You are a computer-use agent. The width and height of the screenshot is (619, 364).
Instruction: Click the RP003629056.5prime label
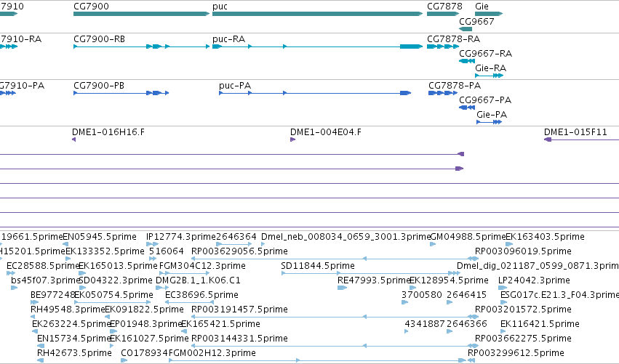pyautogui.click(x=239, y=251)
